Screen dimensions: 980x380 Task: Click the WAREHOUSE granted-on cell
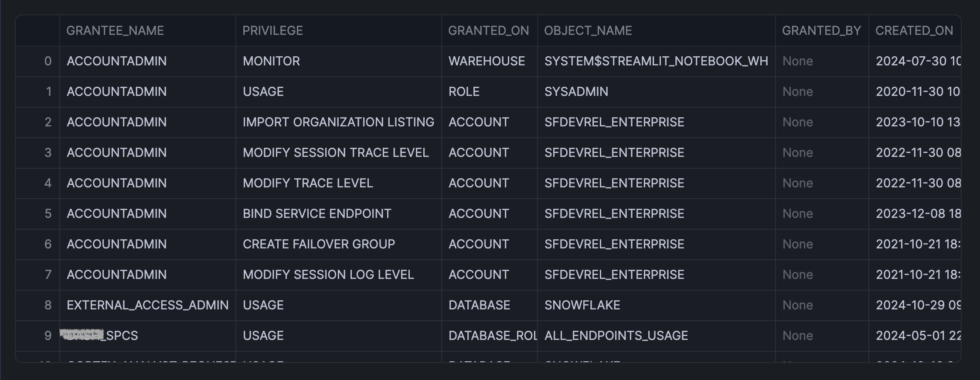(x=487, y=61)
